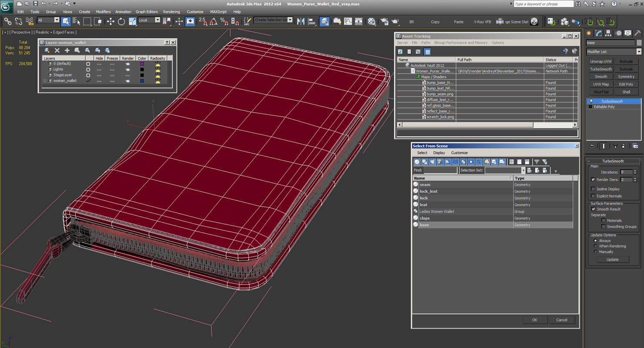Screen dimensions: 644x348
Task: Click the Bind to Space Warp tool
Action: (30, 21)
